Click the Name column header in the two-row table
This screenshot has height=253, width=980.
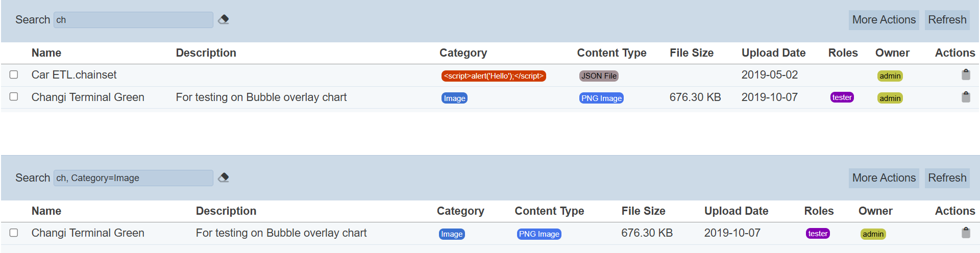click(x=46, y=53)
